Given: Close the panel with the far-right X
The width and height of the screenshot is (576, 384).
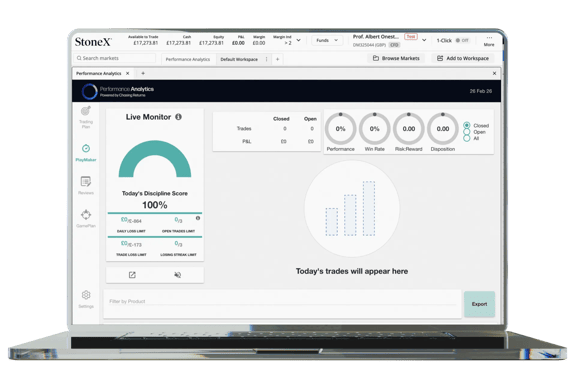Looking at the screenshot, I should pyautogui.click(x=494, y=73).
